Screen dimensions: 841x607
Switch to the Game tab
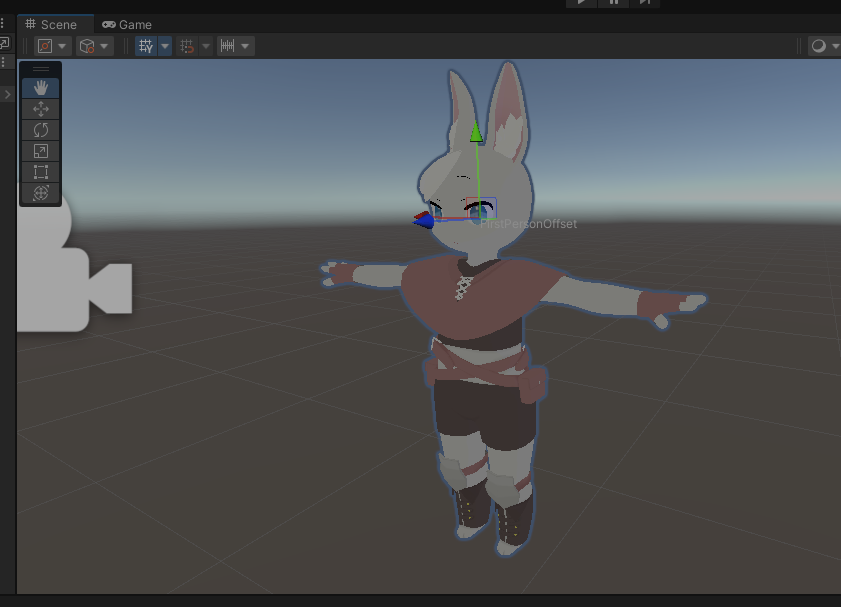[127, 25]
